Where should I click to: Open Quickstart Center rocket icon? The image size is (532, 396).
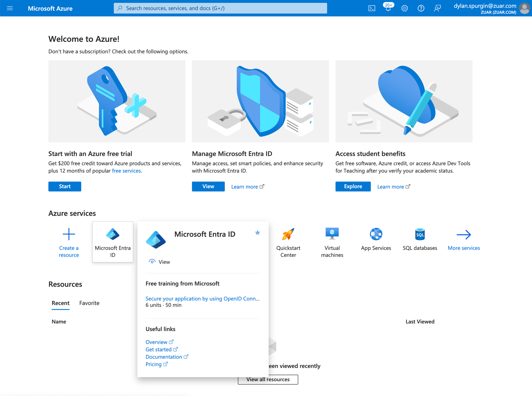coord(288,234)
